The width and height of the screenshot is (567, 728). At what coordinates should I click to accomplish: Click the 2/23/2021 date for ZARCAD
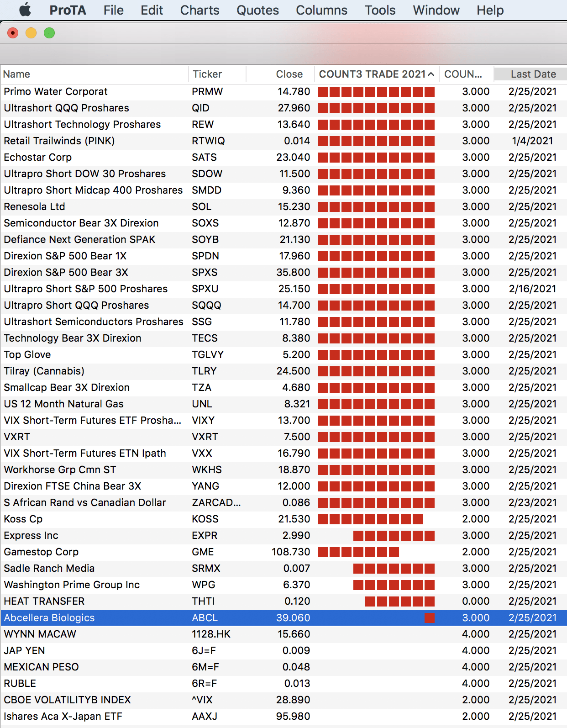532,502
